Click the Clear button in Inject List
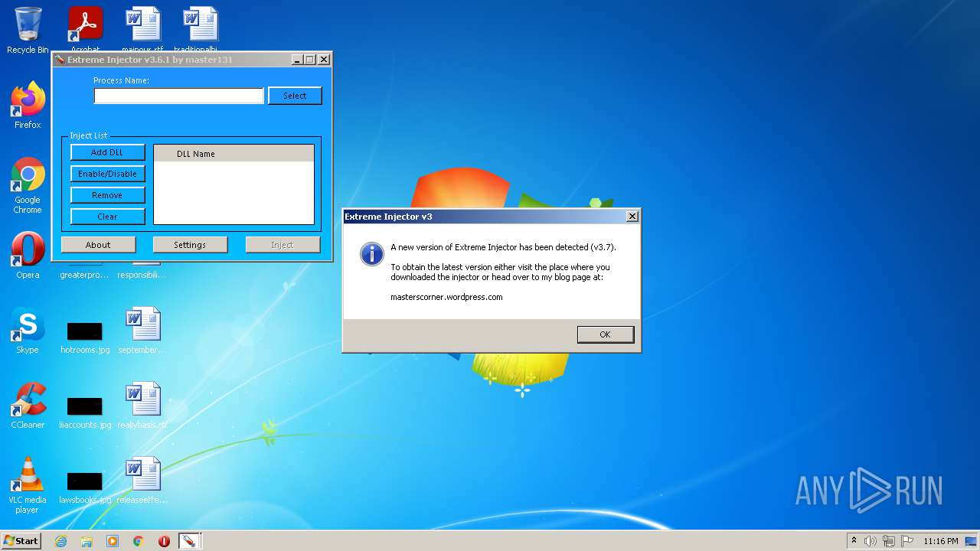980x551 pixels. [x=107, y=217]
